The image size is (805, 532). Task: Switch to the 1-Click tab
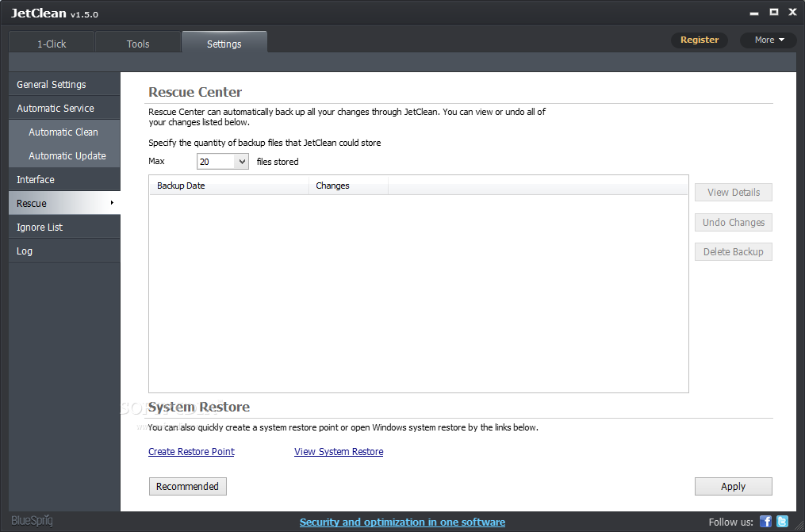(x=52, y=44)
